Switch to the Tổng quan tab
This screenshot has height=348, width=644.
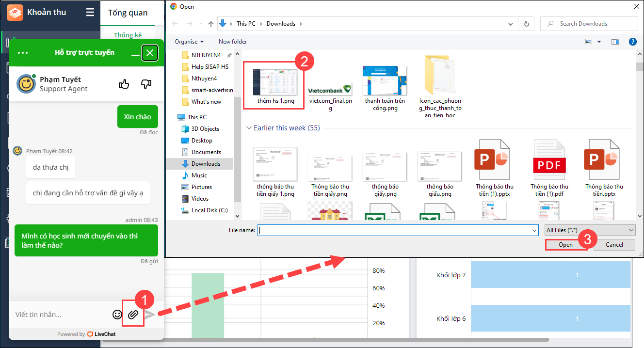[x=128, y=13]
